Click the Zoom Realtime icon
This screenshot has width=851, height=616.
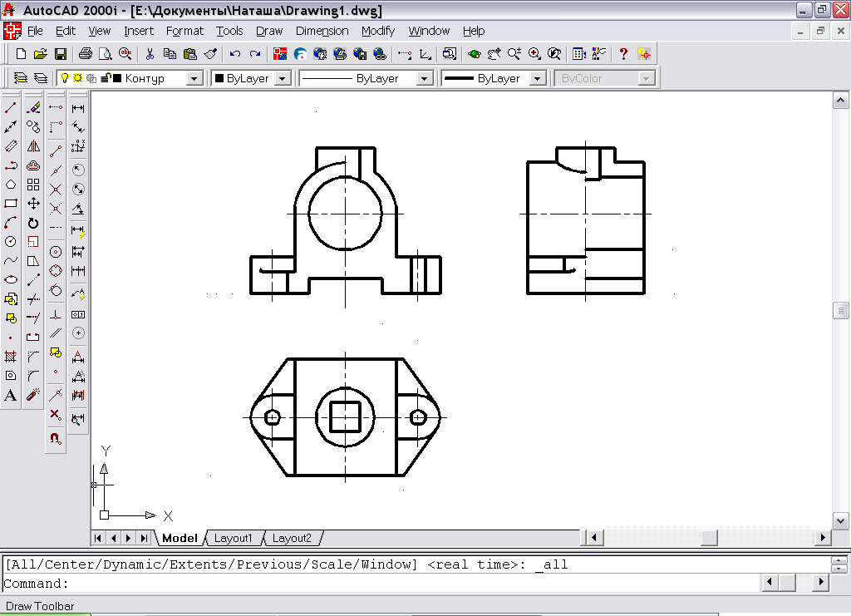[514, 54]
